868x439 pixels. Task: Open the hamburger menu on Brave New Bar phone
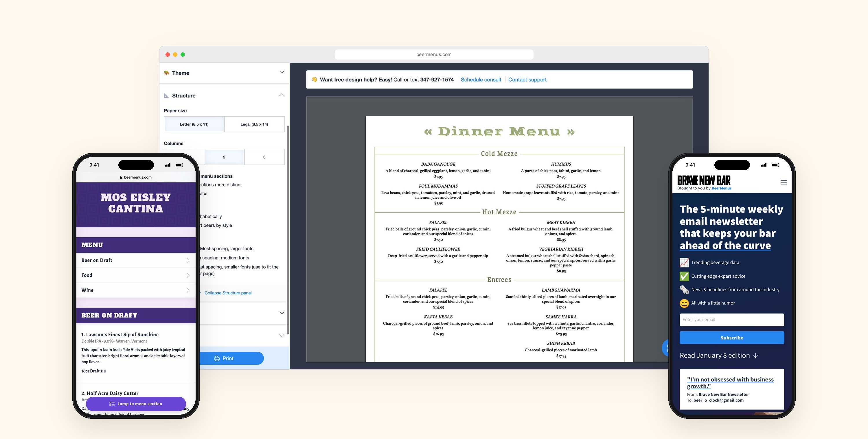tap(784, 182)
